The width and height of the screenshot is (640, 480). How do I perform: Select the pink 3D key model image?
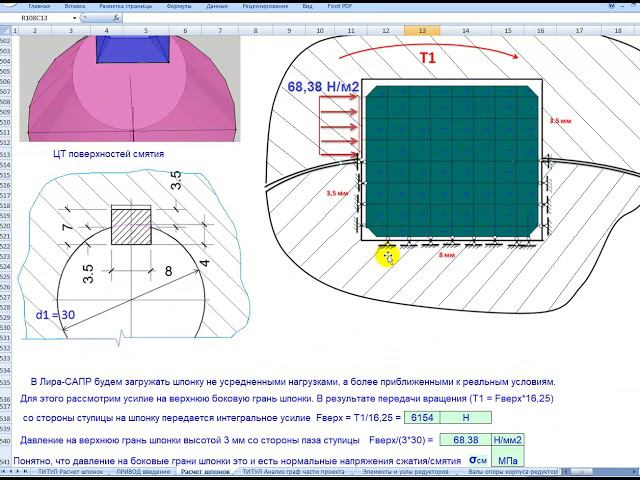[x=130, y=89]
